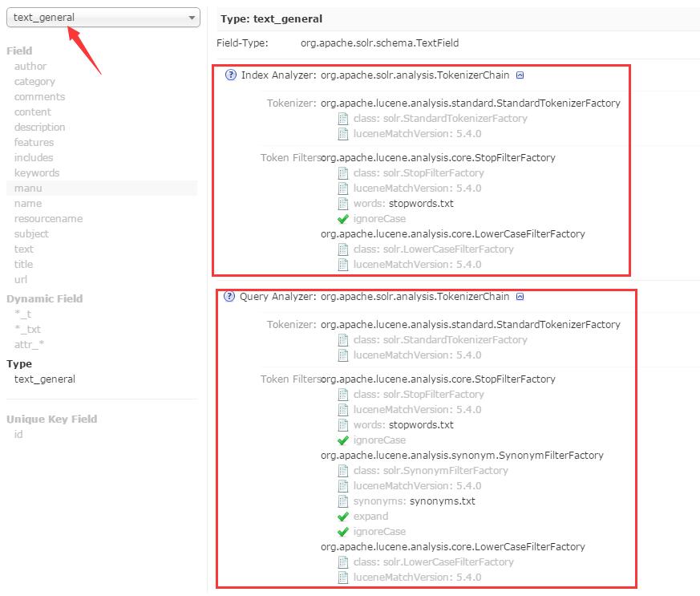The width and height of the screenshot is (700, 596).
Task: Click Query Analyzer help question icon
Action: tap(229, 297)
